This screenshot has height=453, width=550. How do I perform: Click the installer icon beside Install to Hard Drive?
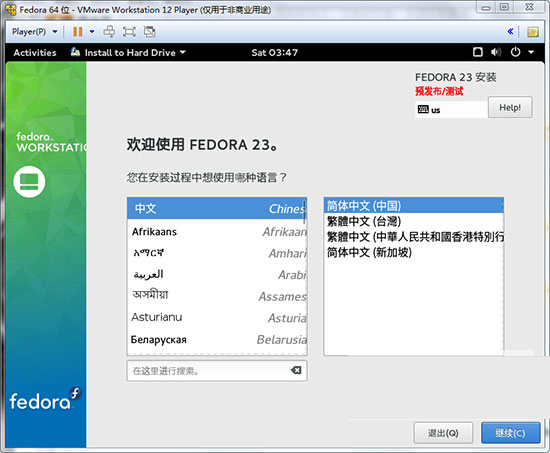coord(75,52)
